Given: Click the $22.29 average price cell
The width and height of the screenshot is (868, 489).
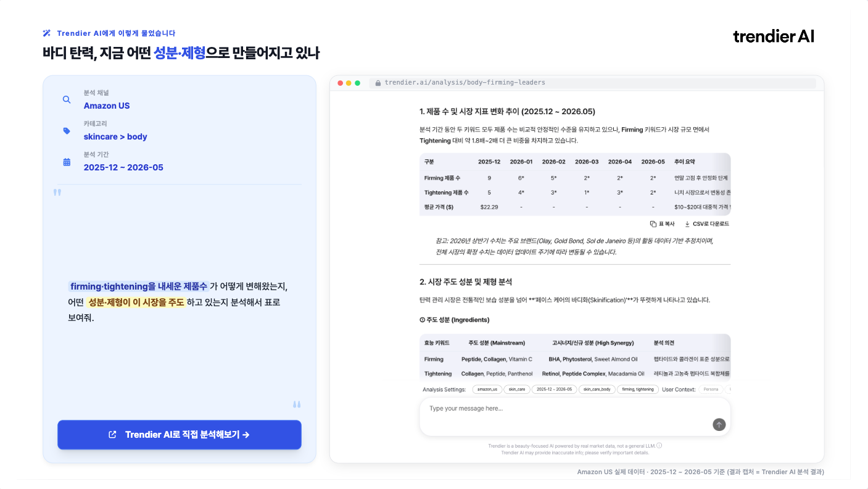Looking at the screenshot, I should click(489, 207).
